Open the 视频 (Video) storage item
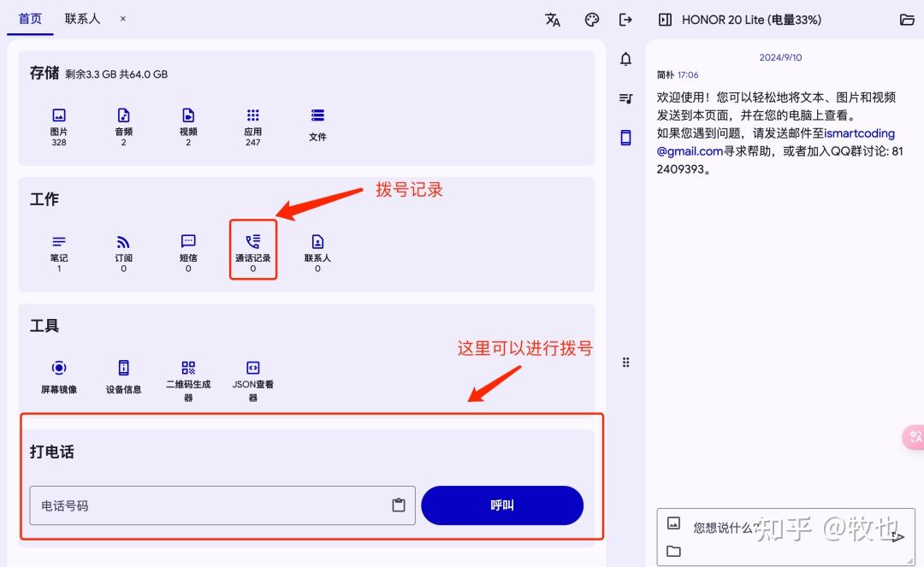Screen dimensions: 924x567 [188, 126]
